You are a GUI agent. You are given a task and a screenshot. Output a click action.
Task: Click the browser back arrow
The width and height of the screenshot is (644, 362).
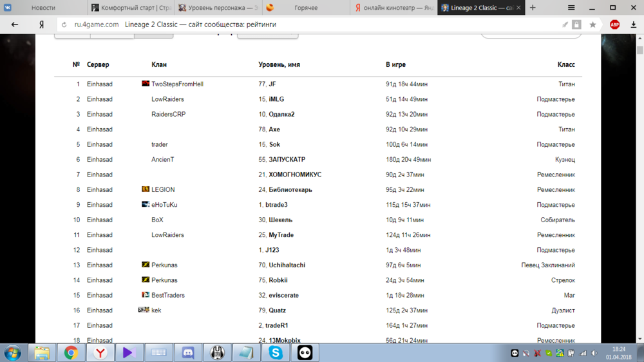pyautogui.click(x=15, y=24)
